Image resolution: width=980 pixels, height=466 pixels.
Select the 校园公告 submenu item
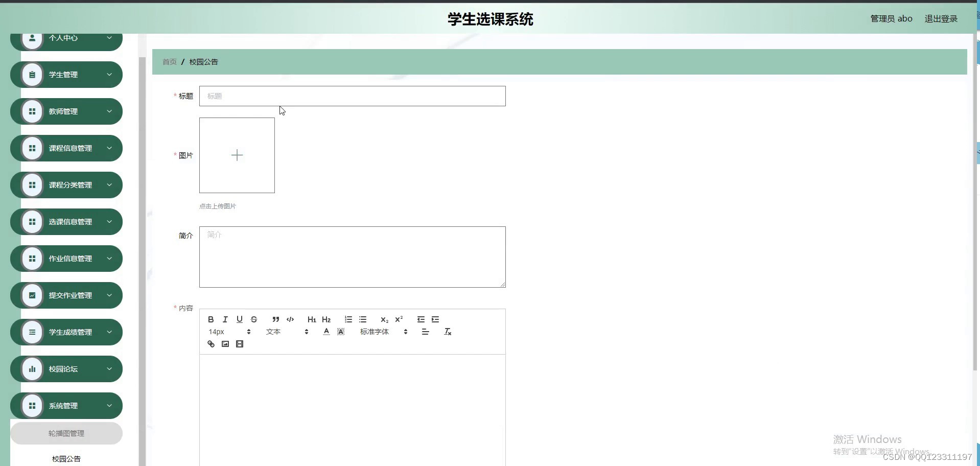pyautogui.click(x=66, y=459)
